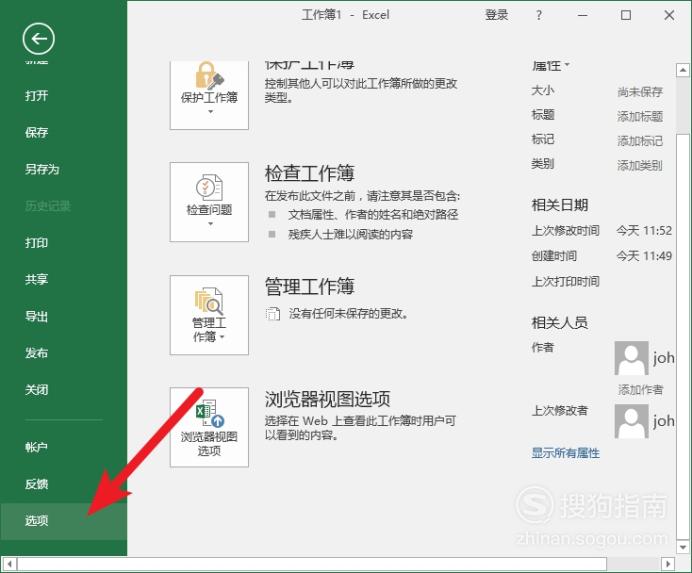Viewport: 692px width, 573px height.
Task: Select 共享 in the sidebar
Action: 37,279
